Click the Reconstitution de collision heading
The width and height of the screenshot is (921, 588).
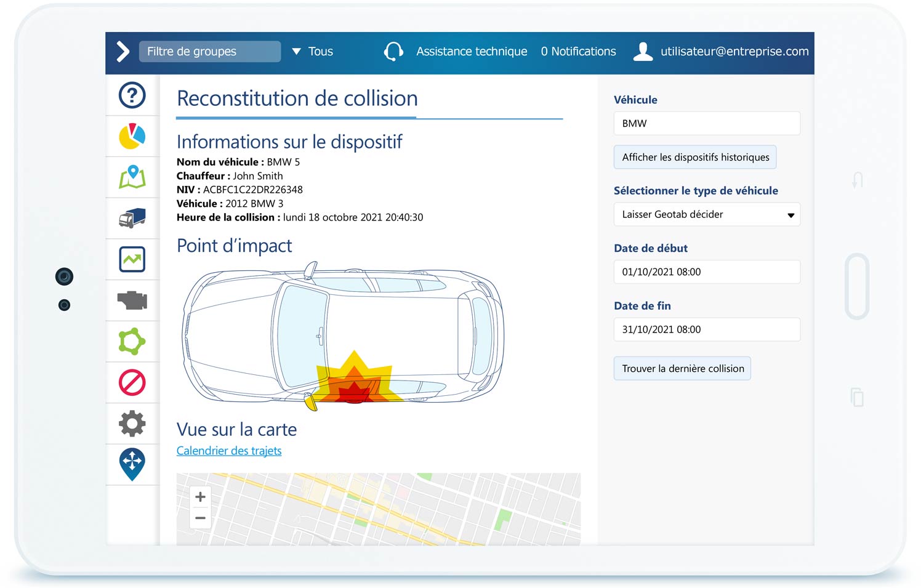pyautogui.click(x=297, y=99)
